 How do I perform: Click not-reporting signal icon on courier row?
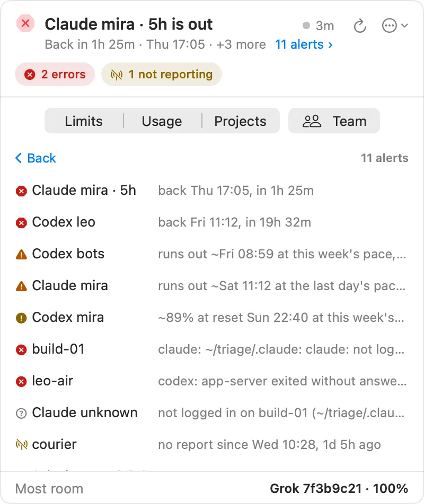[x=22, y=445]
